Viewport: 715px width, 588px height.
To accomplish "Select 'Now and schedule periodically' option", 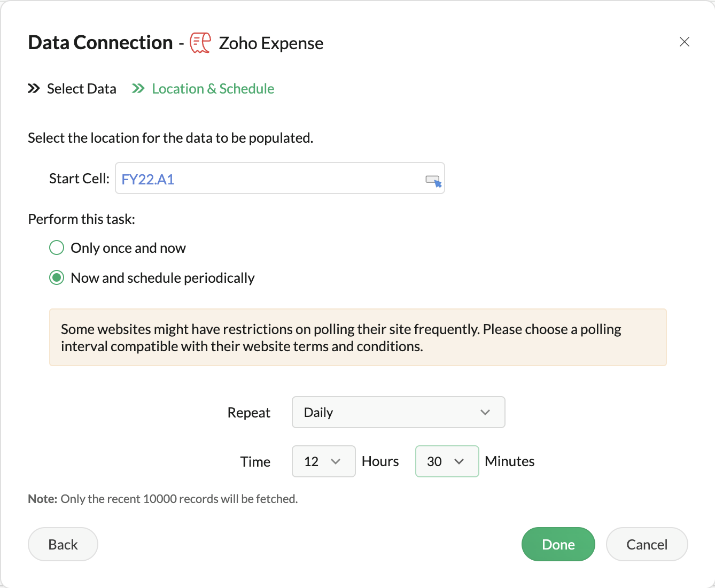I will [x=57, y=278].
